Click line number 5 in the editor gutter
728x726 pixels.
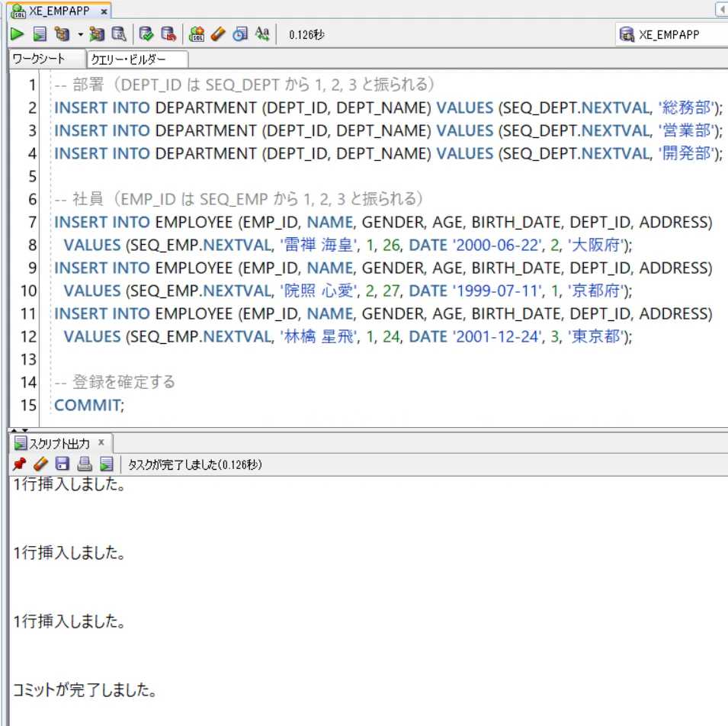(32, 176)
